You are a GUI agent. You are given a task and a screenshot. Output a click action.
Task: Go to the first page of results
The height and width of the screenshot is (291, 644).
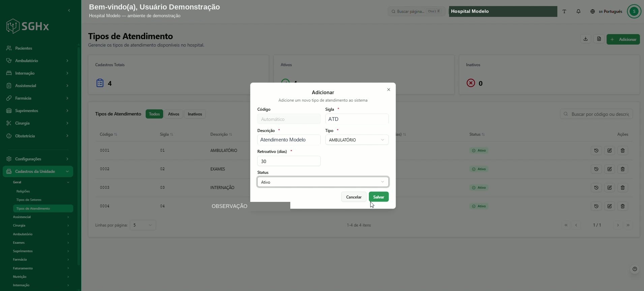coord(566,225)
